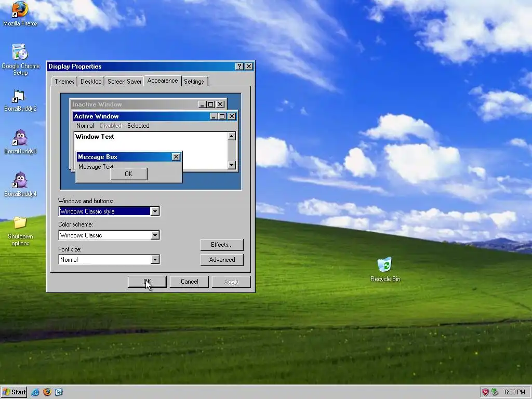Select the Google Chrome Setup desktop icon
Image resolution: width=532 pixels, height=399 pixels.
tap(20, 60)
